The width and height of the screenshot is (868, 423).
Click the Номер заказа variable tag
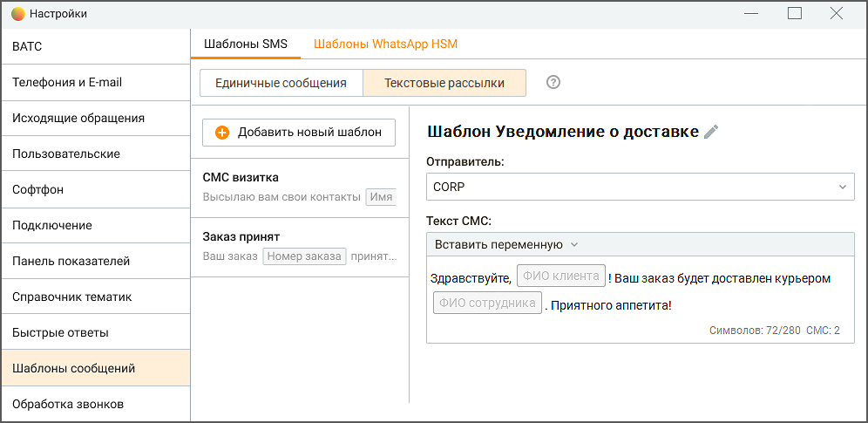304,257
